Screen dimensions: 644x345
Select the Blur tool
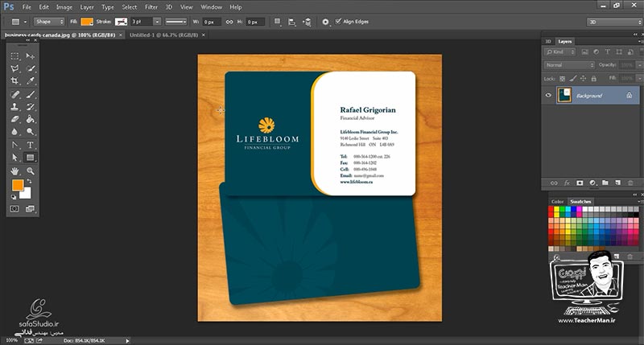(x=14, y=132)
